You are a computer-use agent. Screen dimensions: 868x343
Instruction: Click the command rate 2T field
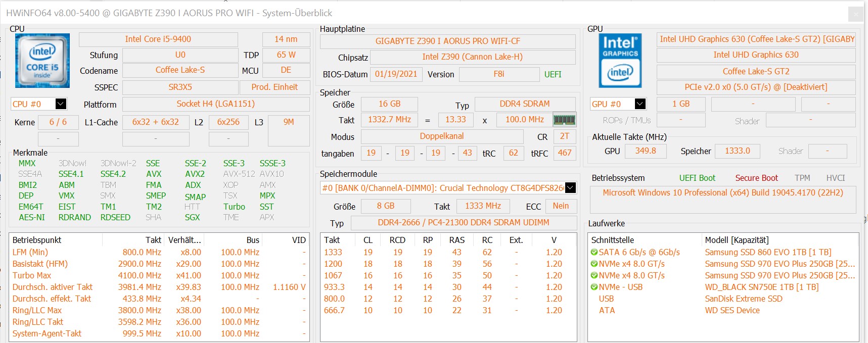[x=565, y=136]
